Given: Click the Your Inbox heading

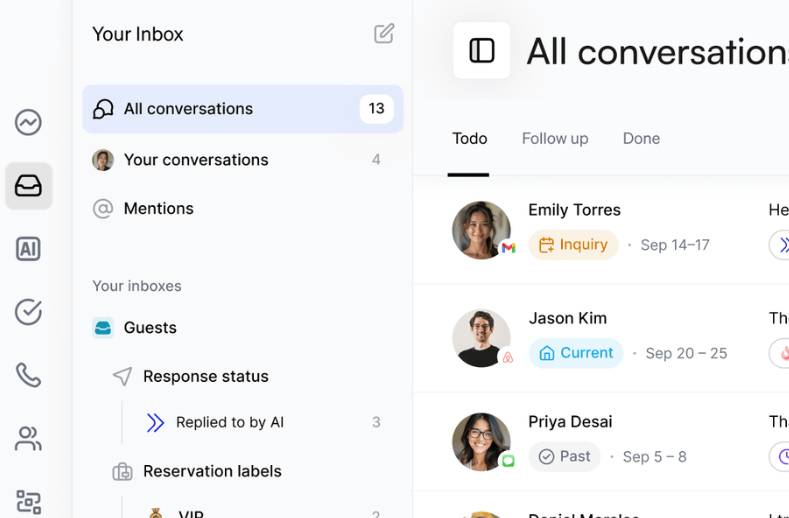Looking at the screenshot, I should coord(138,34).
